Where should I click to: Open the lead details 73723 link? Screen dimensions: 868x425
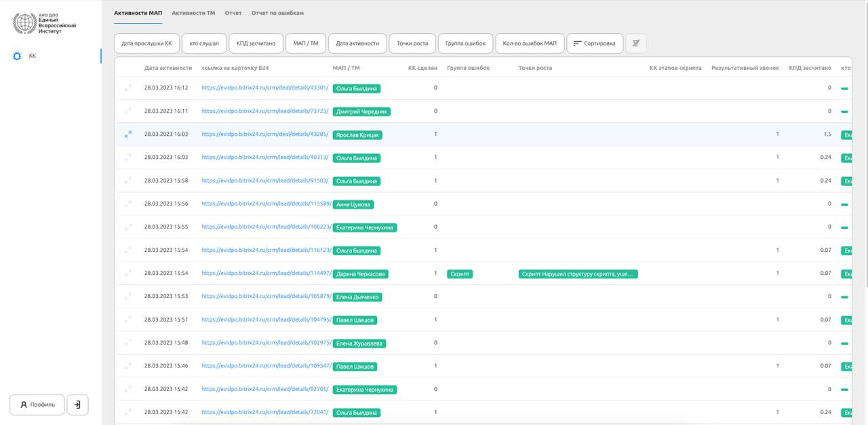[265, 111]
